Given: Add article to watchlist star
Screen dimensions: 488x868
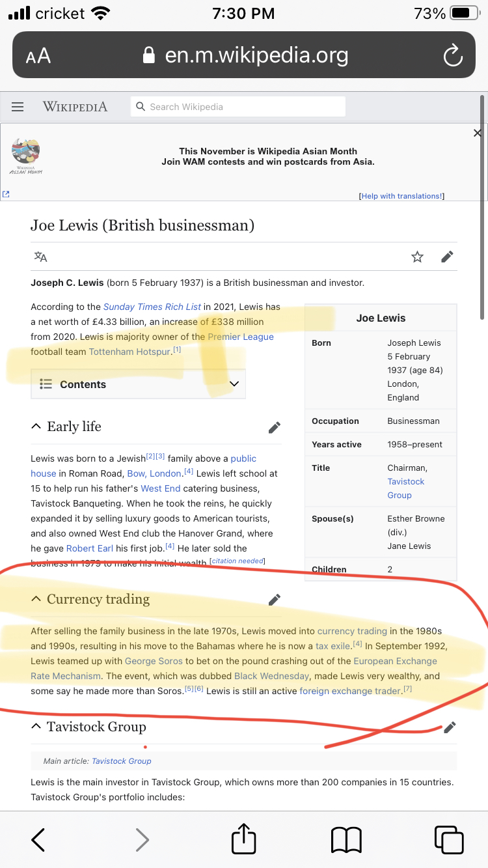Looking at the screenshot, I should tap(418, 257).
